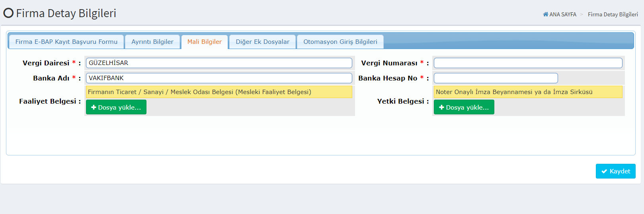Click the circle icon beside the page title
This screenshot has width=644, height=214.
(x=8, y=13)
